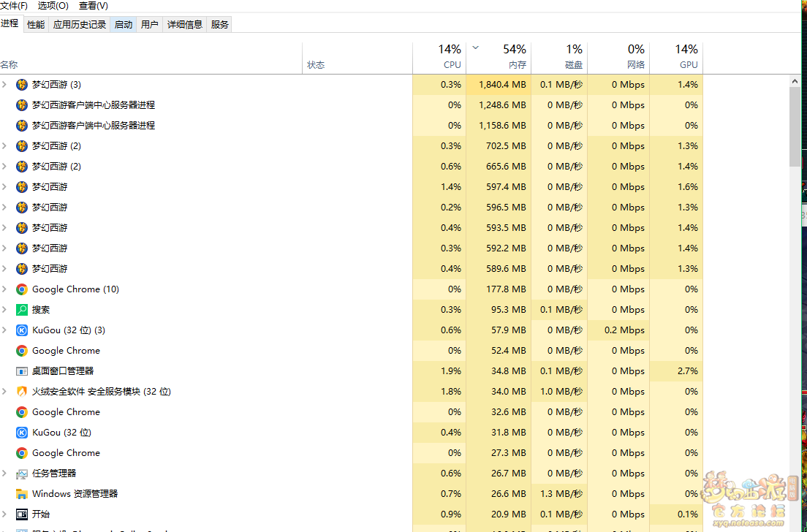Expand the 火绒安全软件 安全服务模块 row
This screenshot has height=532, width=807.
pyautogui.click(x=4, y=392)
